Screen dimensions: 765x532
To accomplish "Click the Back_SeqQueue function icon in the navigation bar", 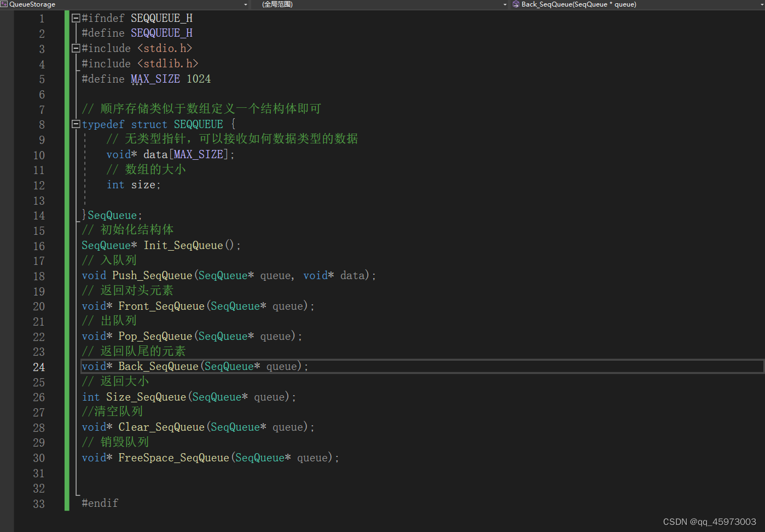I will [515, 4].
